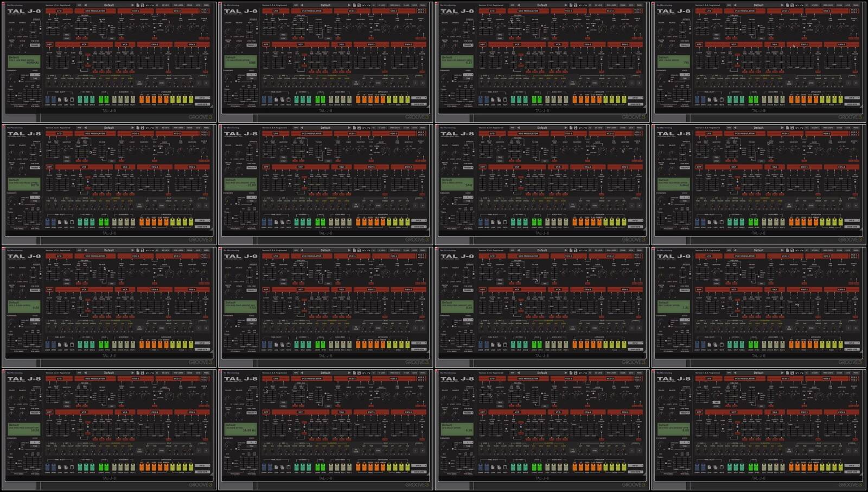The width and height of the screenshot is (868, 492).
Task: Click save preset icon in row 4 frame 1
Action: pos(142,373)
